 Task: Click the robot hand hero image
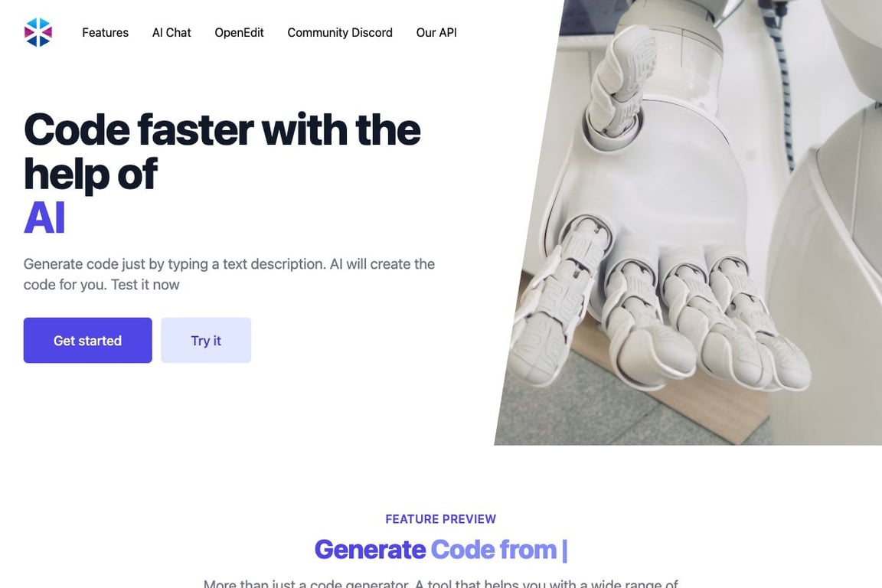688,222
